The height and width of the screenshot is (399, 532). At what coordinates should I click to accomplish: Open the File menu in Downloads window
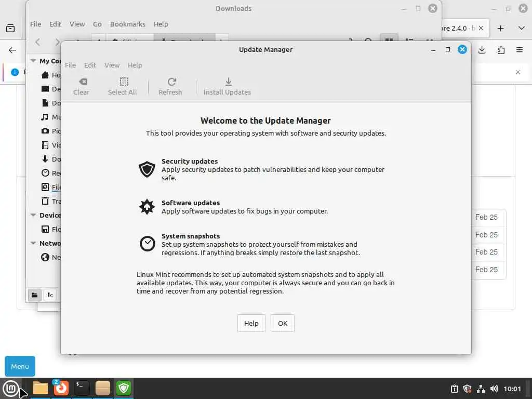pos(35,24)
